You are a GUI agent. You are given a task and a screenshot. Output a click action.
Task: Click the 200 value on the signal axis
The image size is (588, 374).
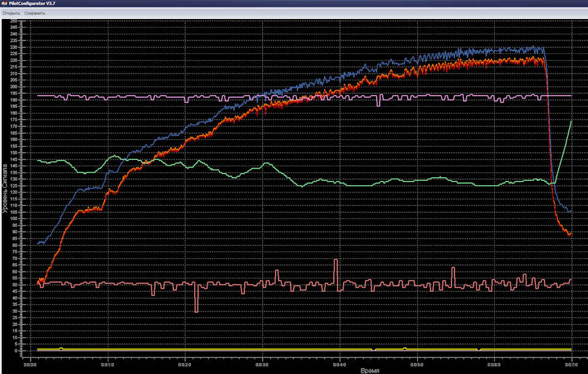13,86
